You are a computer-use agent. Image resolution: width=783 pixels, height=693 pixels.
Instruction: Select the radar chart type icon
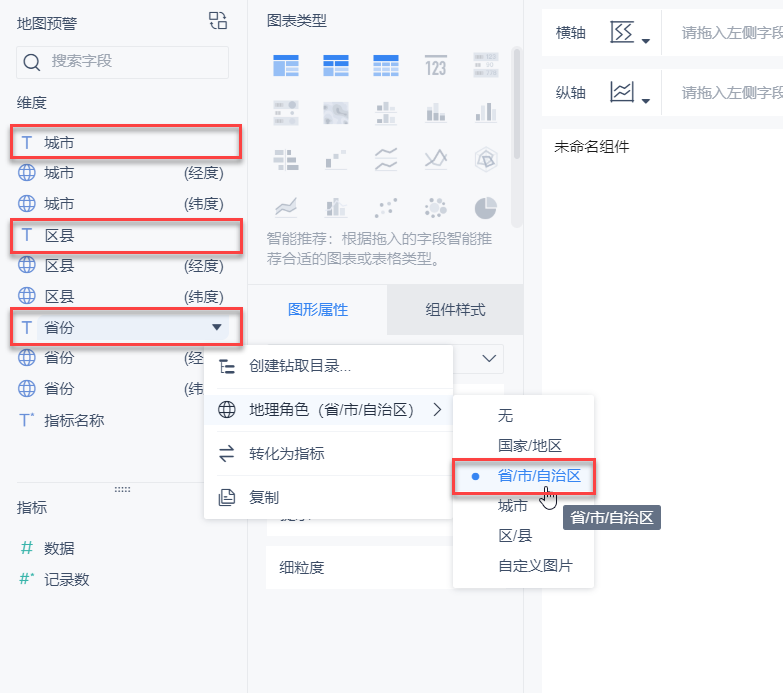tap(485, 159)
